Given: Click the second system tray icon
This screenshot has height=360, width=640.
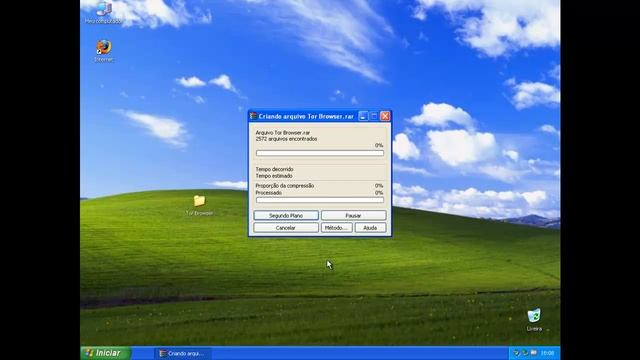Looking at the screenshot, I should 525,353.
